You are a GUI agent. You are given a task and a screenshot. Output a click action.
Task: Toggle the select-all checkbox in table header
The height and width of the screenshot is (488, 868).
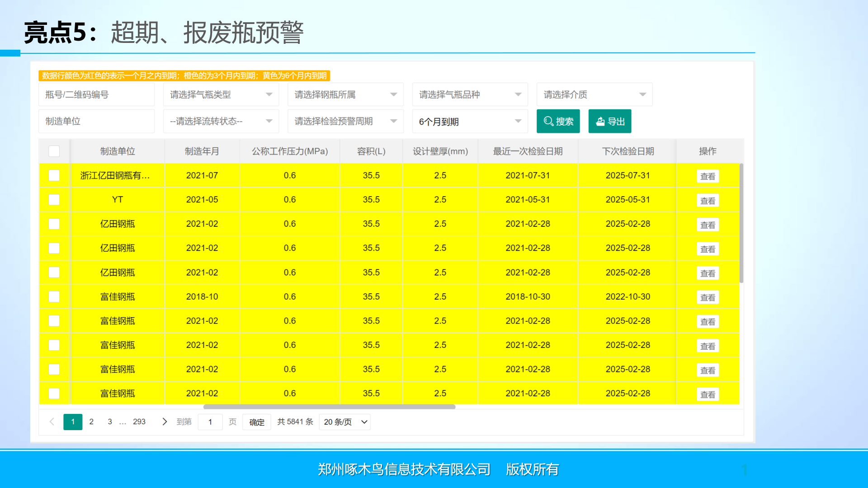[x=54, y=151]
